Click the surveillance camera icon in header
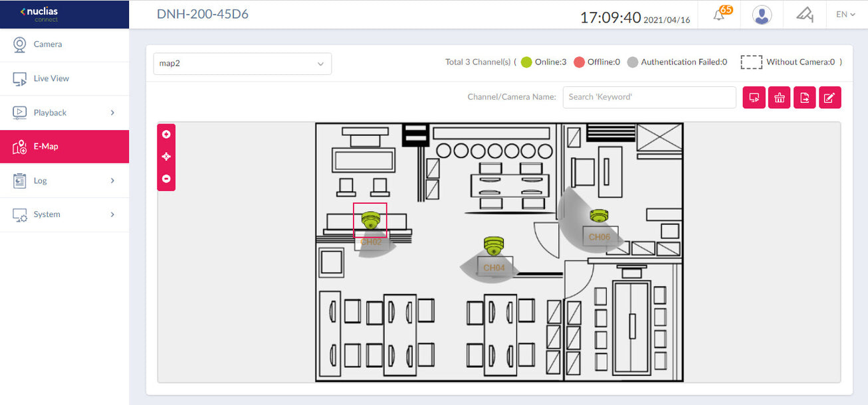868x405 pixels. [804, 15]
